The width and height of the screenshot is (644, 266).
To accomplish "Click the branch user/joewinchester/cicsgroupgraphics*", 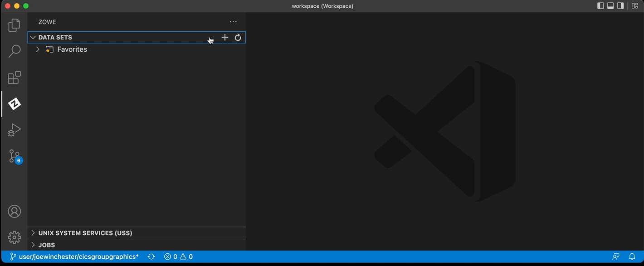I will (74, 256).
